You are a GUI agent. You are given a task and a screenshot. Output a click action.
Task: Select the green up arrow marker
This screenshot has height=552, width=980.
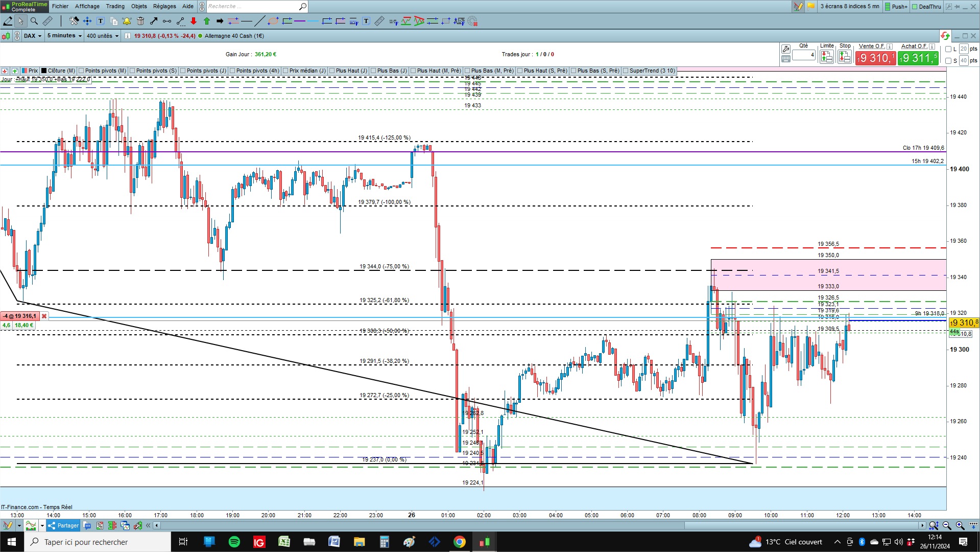(207, 21)
